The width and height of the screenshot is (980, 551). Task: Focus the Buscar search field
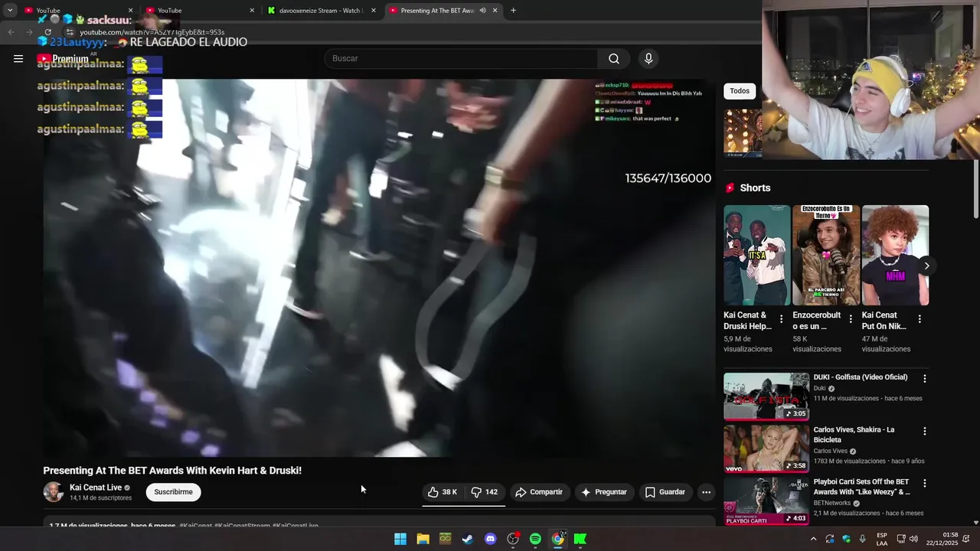coord(461,59)
